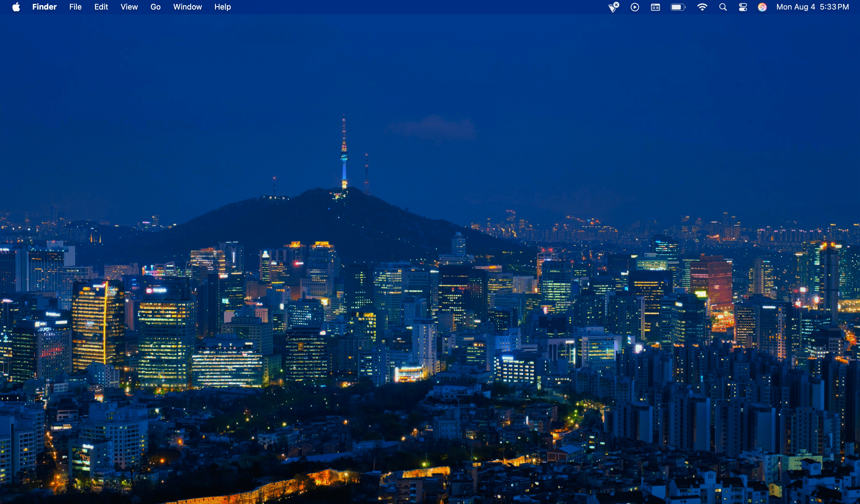Image resolution: width=860 pixels, height=504 pixels.
Task: Open the Help menu
Action: click(x=222, y=7)
